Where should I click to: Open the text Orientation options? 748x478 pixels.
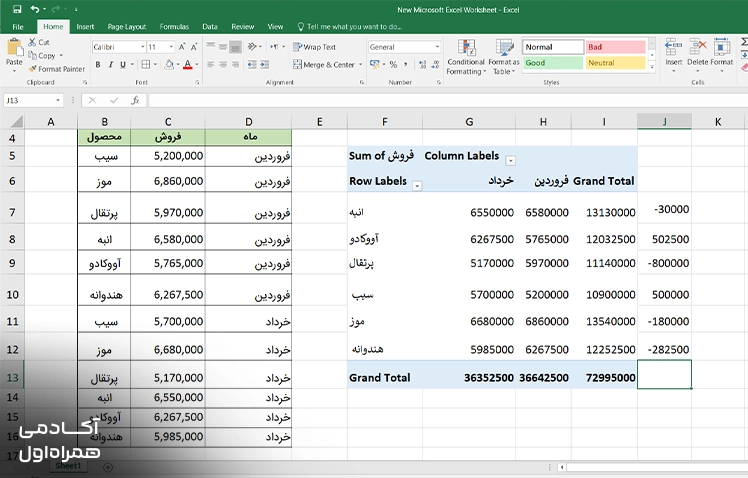click(254, 47)
